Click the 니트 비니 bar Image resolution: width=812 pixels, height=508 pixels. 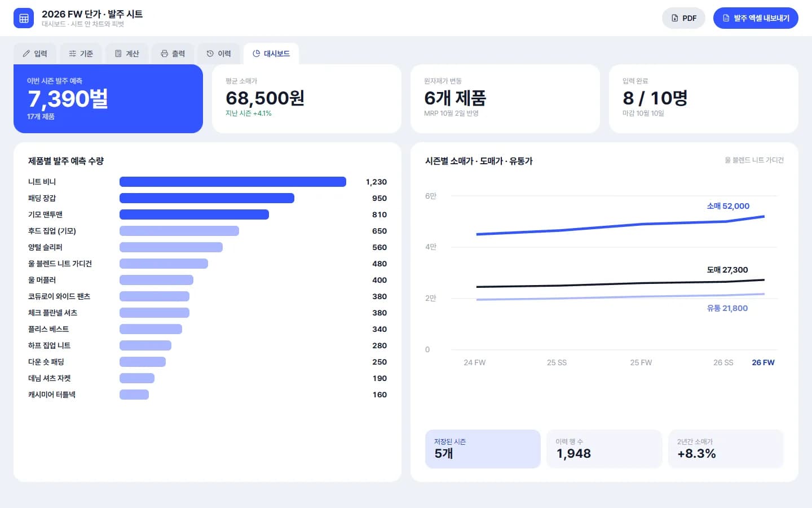(x=233, y=182)
